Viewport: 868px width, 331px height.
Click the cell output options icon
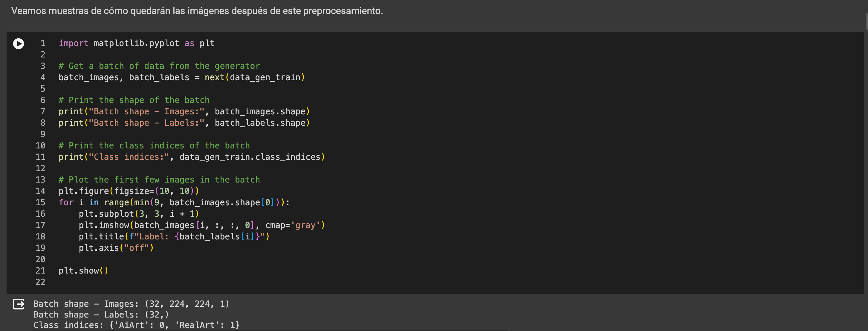pos(19,304)
